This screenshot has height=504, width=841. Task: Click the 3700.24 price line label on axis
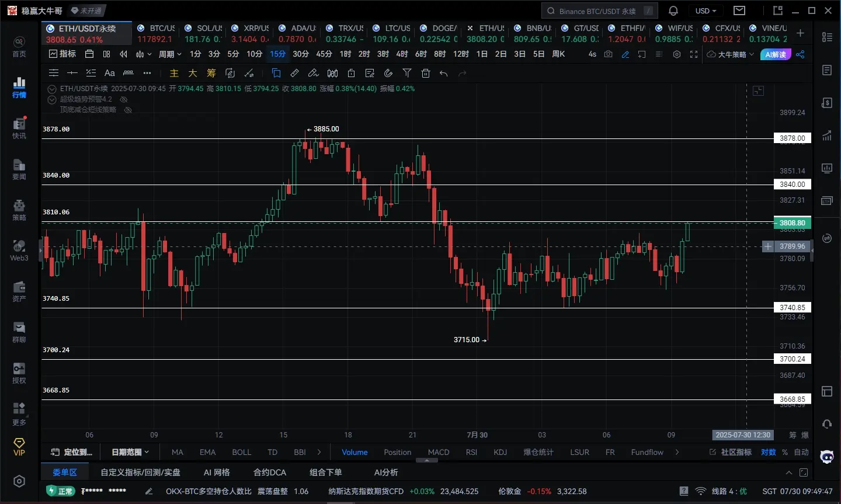tap(793, 359)
